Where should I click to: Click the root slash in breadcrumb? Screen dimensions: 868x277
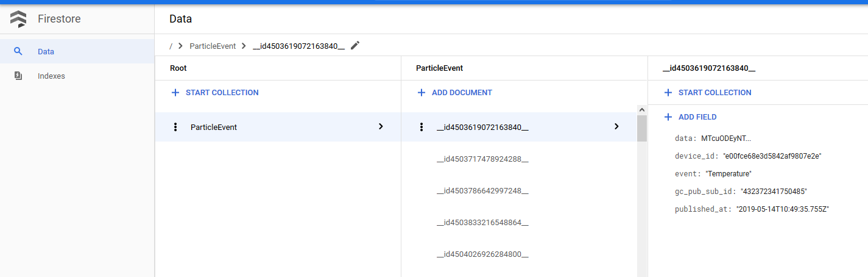click(x=171, y=46)
